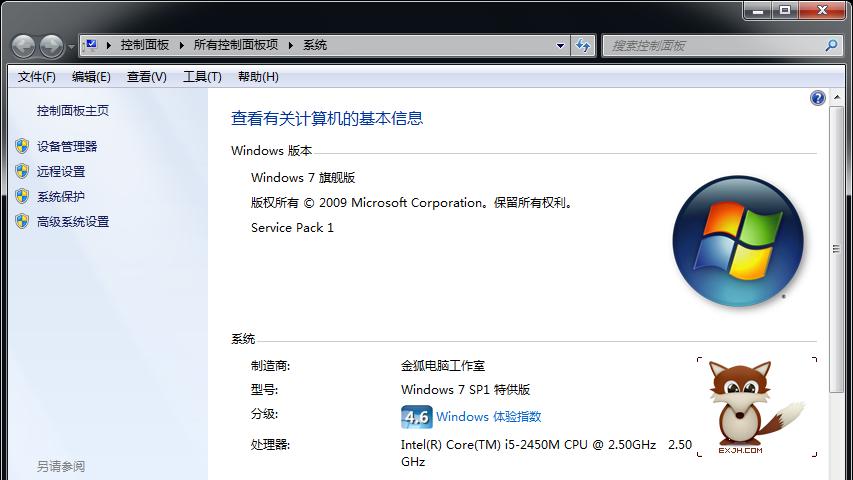Expand arrow before 系统 breadcrumb
The height and width of the screenshot is (480, 853).
[291, 45]
